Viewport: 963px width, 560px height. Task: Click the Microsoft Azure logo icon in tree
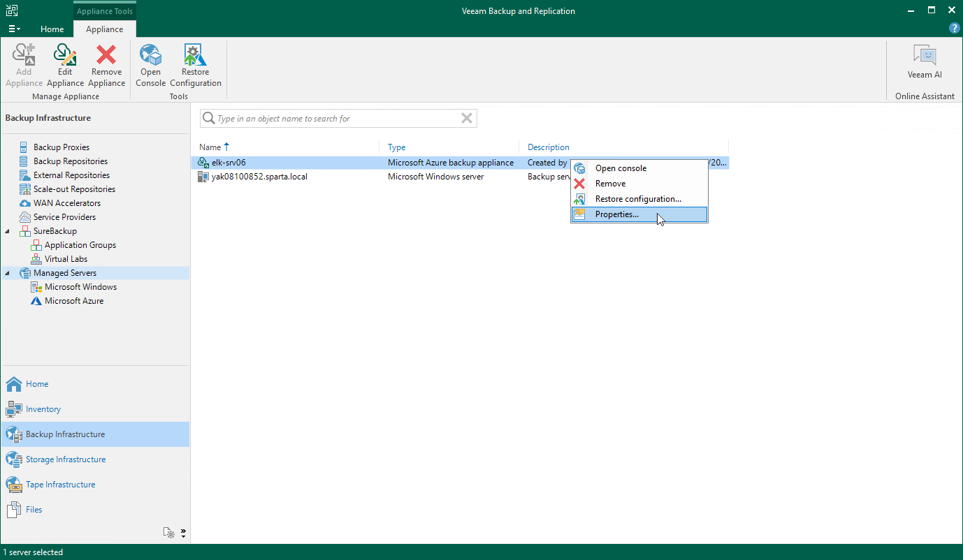36,301
